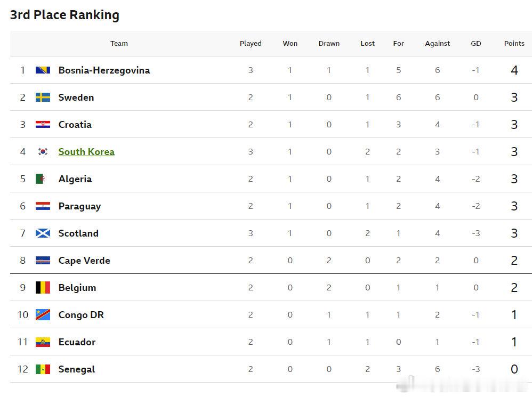Click the Against column header
The width and height of the screenshot is (532, 397).
(437, 43)
